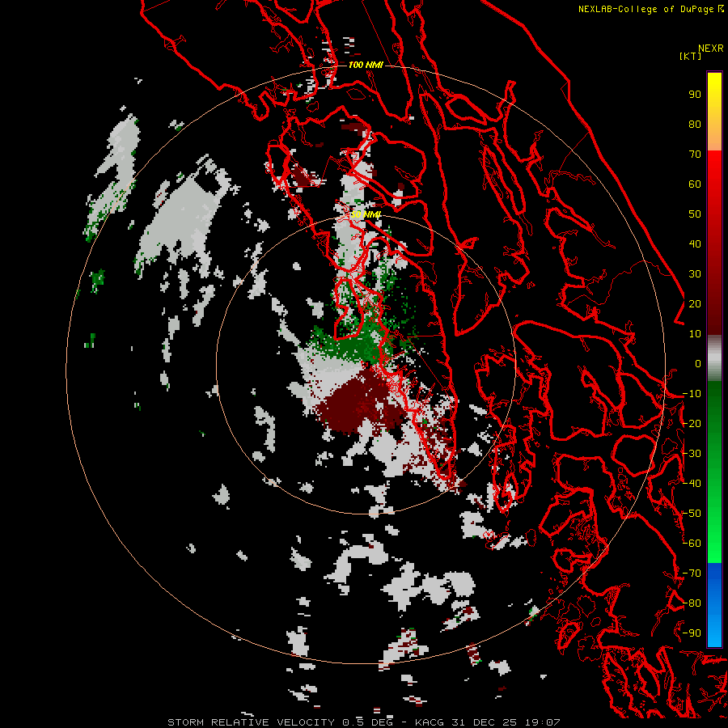Click the positive 50 scale label
The width and height of the screenshot is (728, 728).
695,214
